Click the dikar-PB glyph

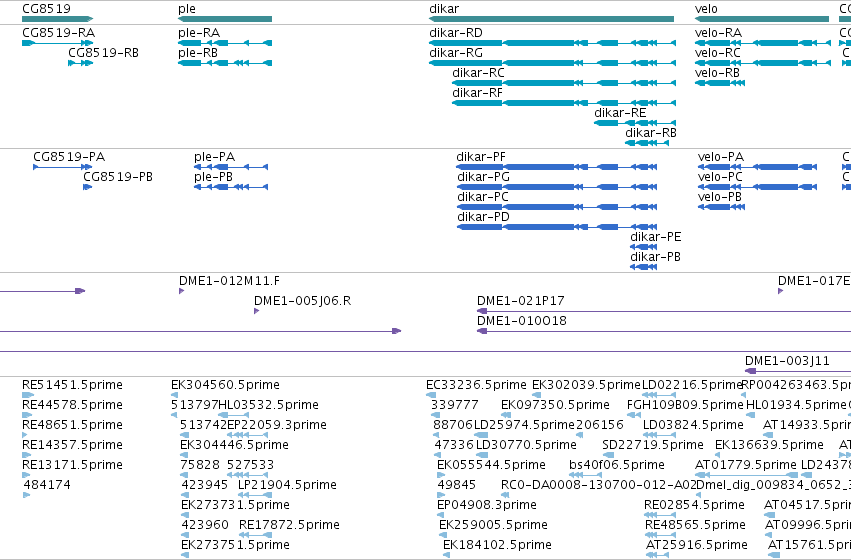644,267
